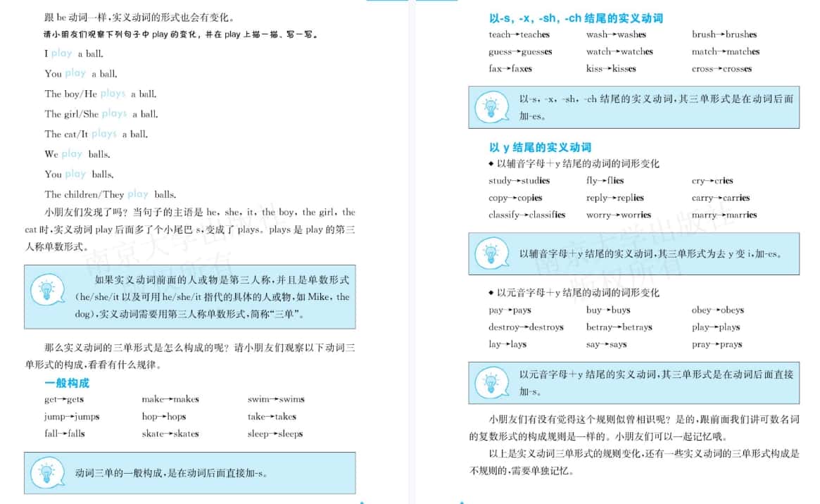Image resolution: width=820 pixels, height=504 pixels.
Task: Click the word pair play→plays in the vowel+y list
Action: pos(716,327)
